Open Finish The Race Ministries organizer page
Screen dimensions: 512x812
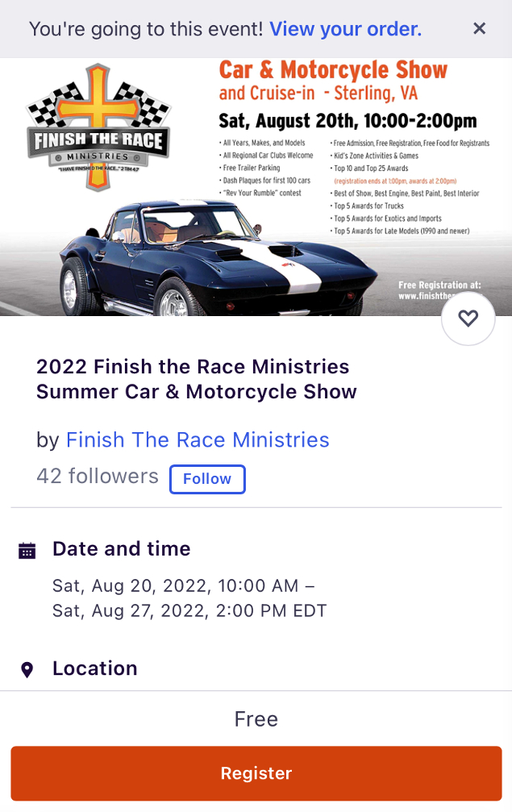point(198,440)
